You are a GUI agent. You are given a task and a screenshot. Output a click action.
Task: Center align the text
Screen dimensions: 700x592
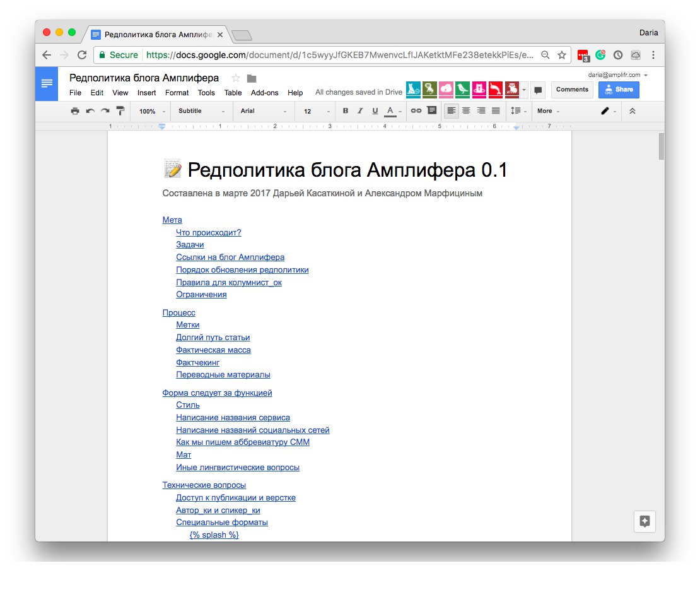[466, 110]
